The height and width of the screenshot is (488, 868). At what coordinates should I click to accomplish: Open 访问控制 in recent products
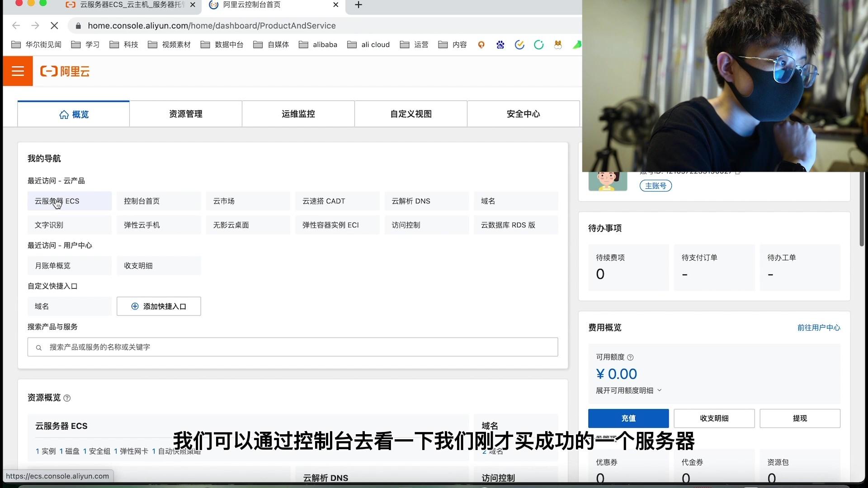(x=426, y=225)
